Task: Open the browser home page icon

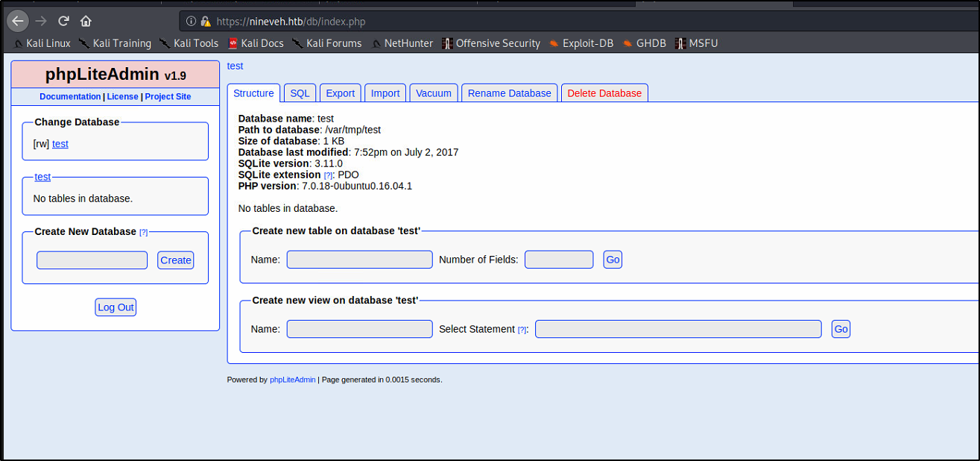Action: (x=86, y=21)
